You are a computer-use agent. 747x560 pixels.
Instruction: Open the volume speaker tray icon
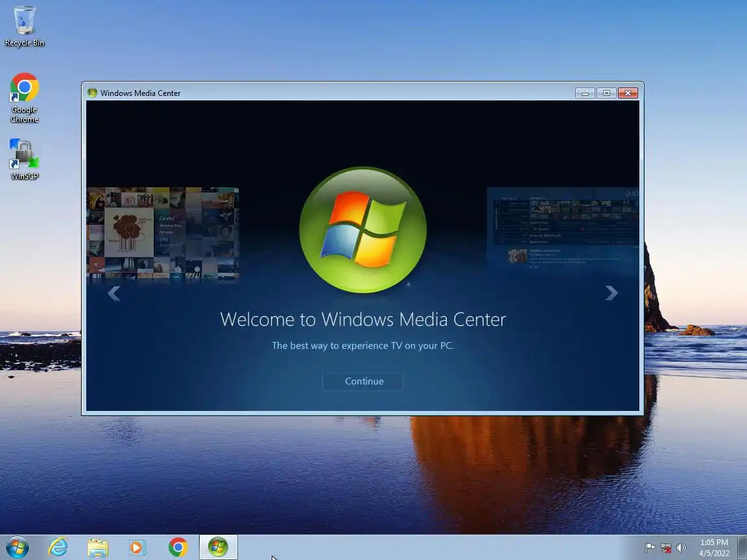[682, 548]
